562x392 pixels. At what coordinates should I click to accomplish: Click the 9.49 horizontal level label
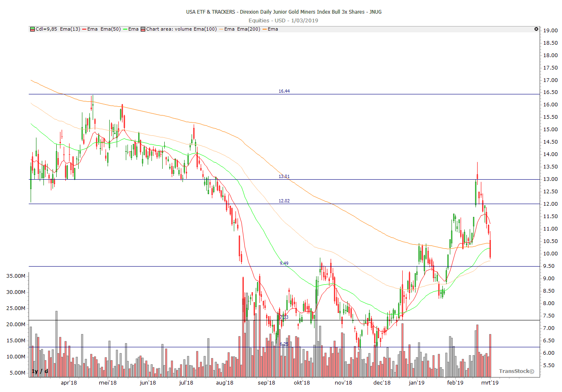284,263
